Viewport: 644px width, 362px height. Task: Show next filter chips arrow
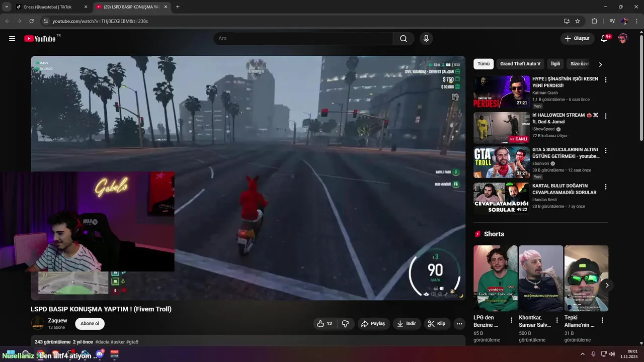pyautogui.click(x=600, y=64)
